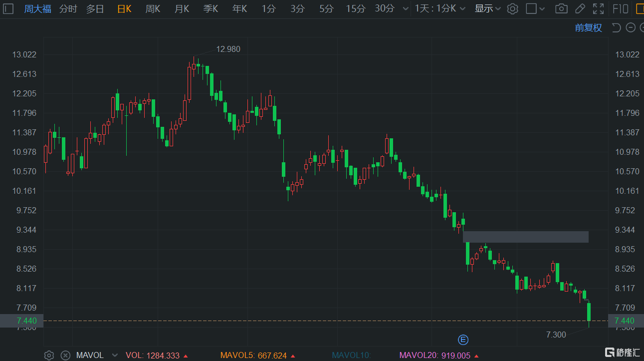Click the sidebar panel toggle icon beside 周大福
The image size is (644, 361).
click(x=8, y=8)
